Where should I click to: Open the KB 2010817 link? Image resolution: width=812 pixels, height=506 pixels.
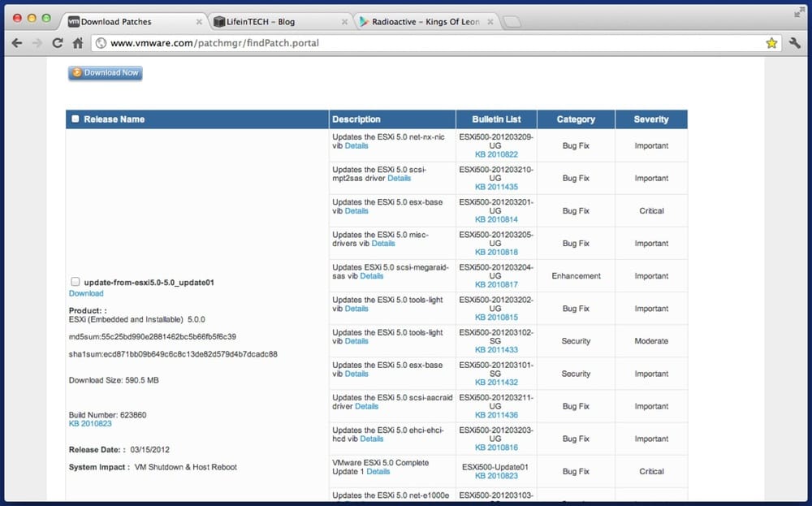pyautogui.click(x=496, y=285)
